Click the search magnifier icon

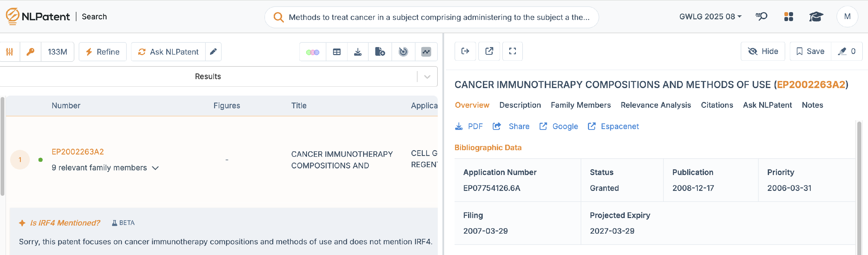pos(278,17)
